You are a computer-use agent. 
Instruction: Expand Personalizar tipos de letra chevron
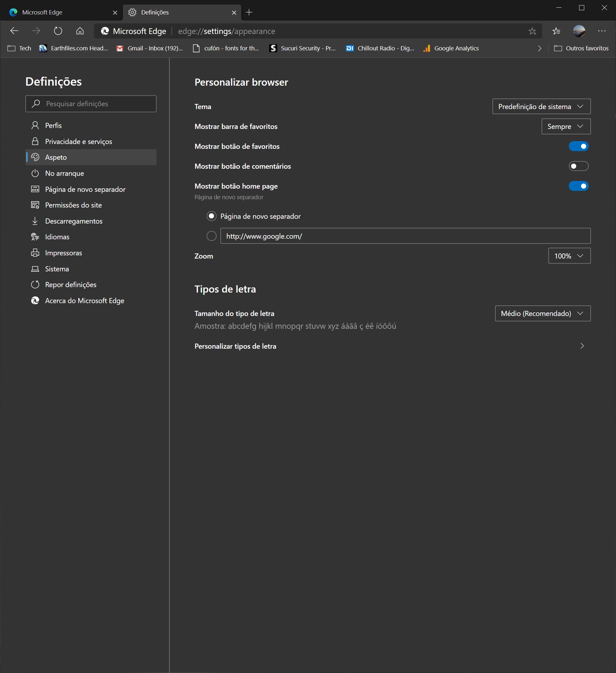coord(582,346)
